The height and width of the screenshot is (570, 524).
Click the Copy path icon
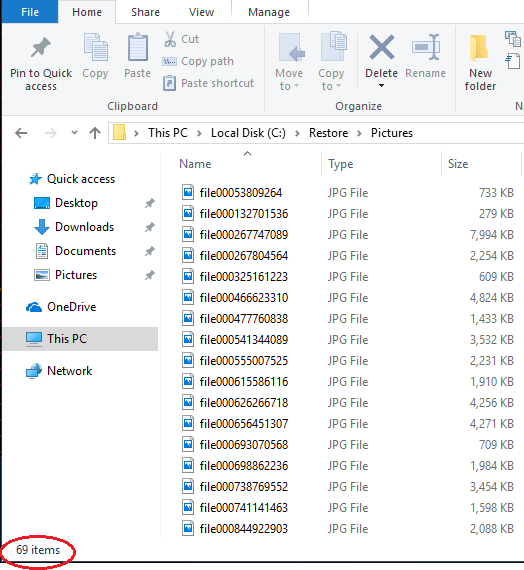click(x=169, y=61)
